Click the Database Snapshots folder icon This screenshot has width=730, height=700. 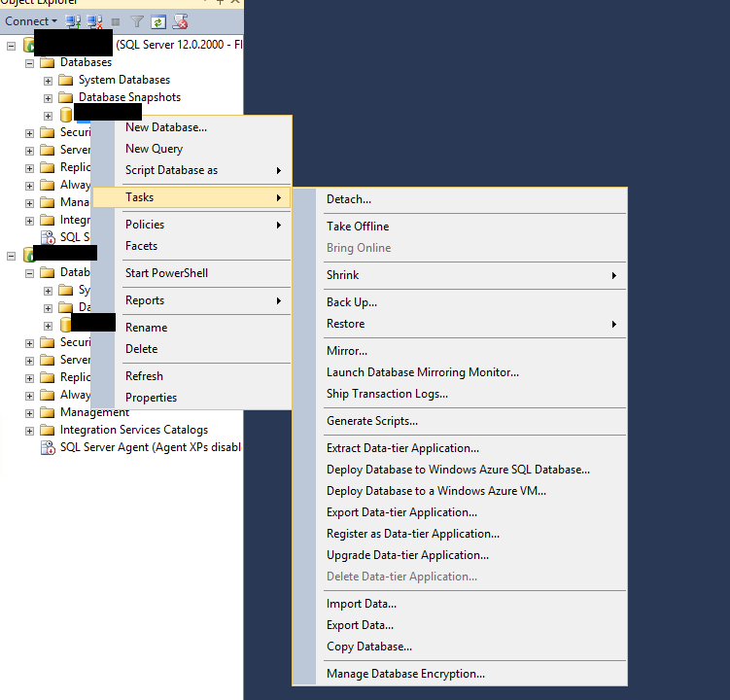tap(66, 97)
